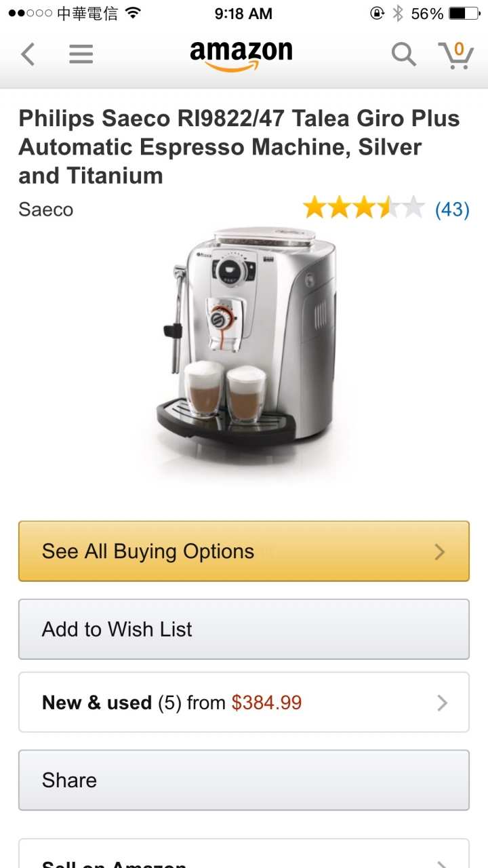The image size is (488, 868).
Task: Open the hamburger menu icon
Action: (81, 54)
